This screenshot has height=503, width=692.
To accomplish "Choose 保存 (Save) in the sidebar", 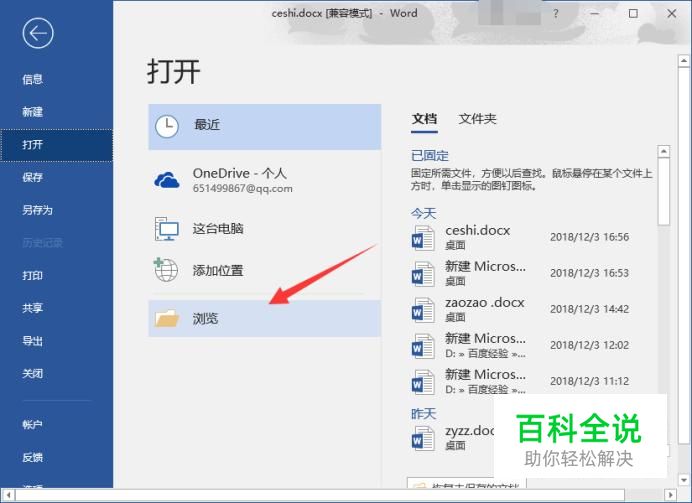I will [x=56, y=177].
